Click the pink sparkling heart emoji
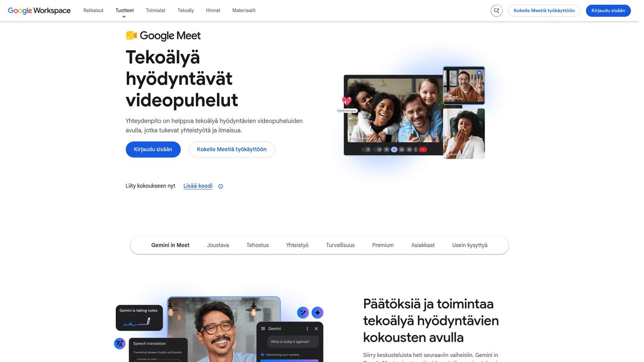 tap(347, 101)
